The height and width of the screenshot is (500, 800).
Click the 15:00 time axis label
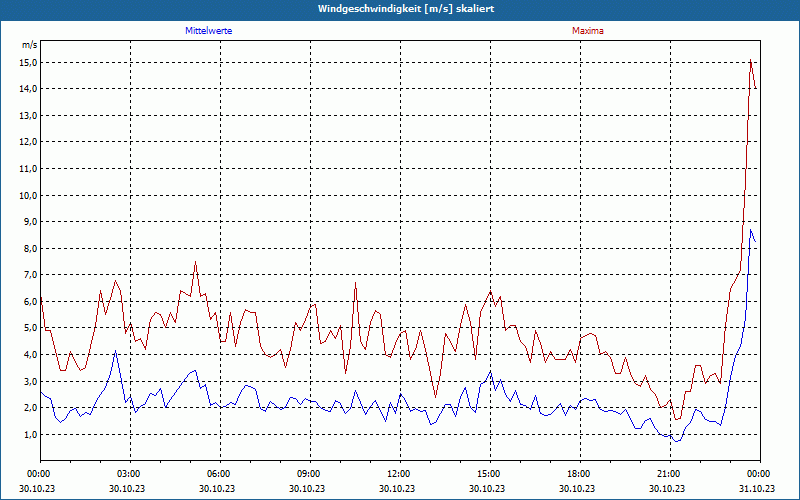(x=490, y=474)
